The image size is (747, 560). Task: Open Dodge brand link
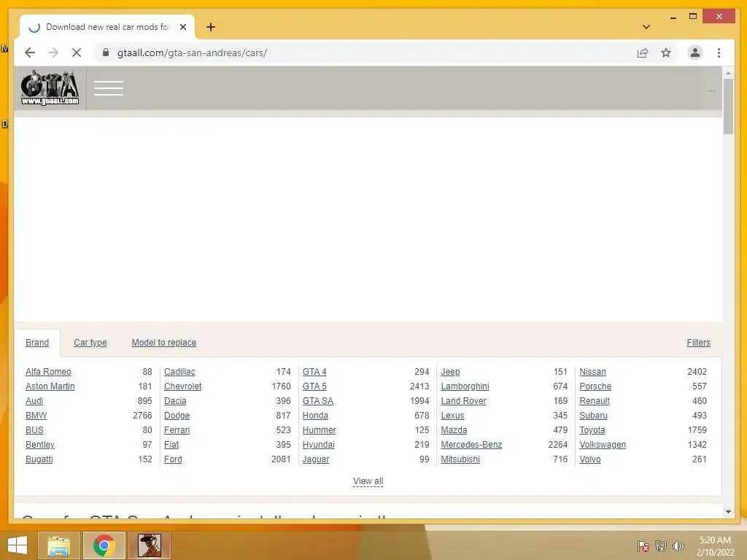[177, 415]
